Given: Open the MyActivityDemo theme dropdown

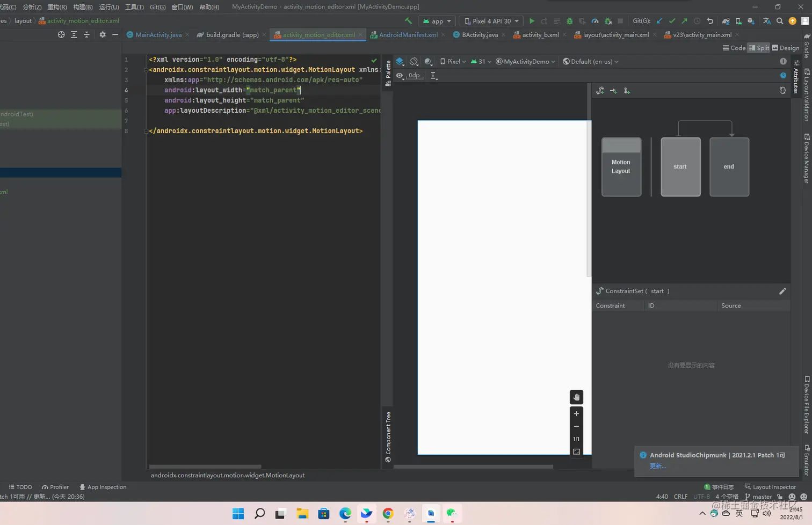Looking at the screenshot, I should click(526, 61).
